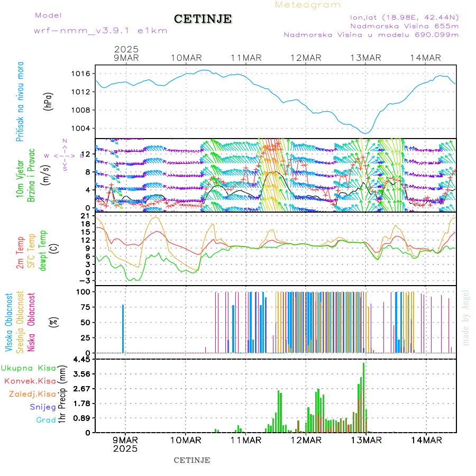The width and height of the screenshot is (476, 476).
Task: Click the 100 value on cloud axis
Action: (83, 292)
